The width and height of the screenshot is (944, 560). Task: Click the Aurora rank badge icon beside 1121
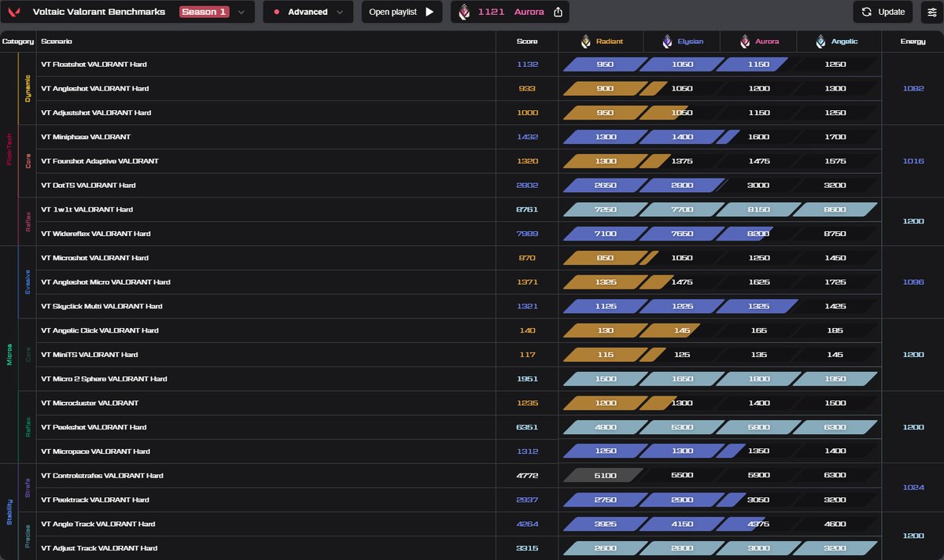click(x=464, y=12)
